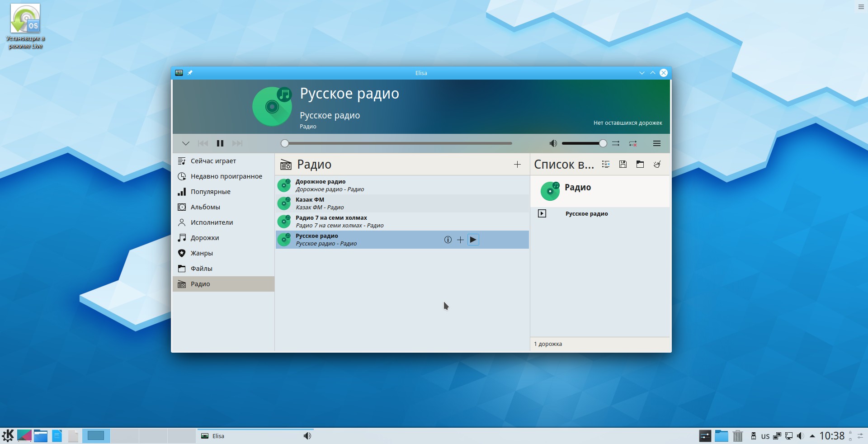
Task: Toggle playlist repeat mode
Action: (633, 143)
